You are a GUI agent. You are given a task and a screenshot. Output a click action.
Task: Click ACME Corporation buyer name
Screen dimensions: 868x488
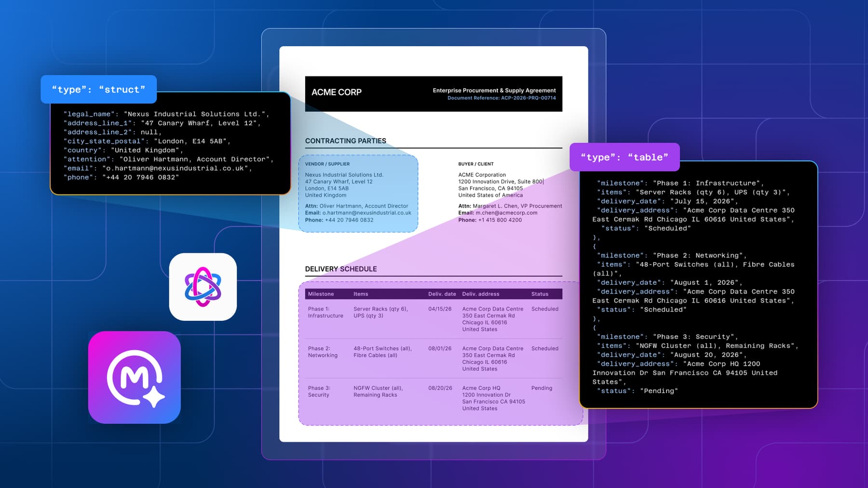482,175
